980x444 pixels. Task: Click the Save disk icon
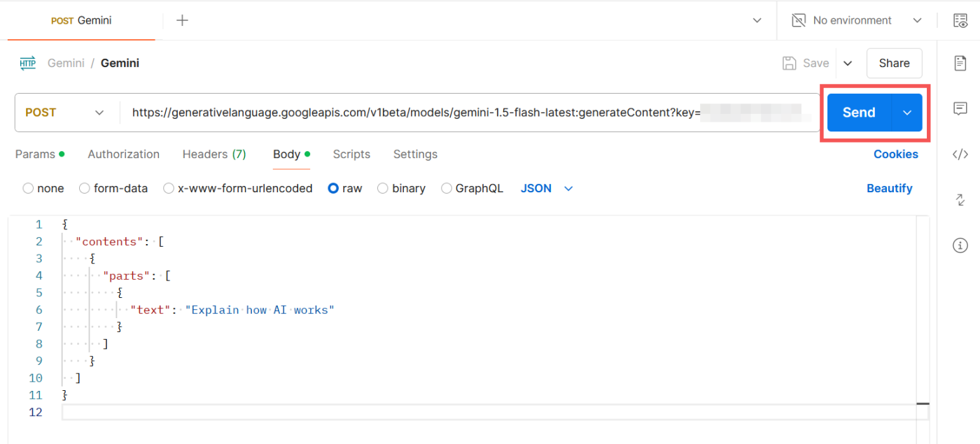point(789,63)
